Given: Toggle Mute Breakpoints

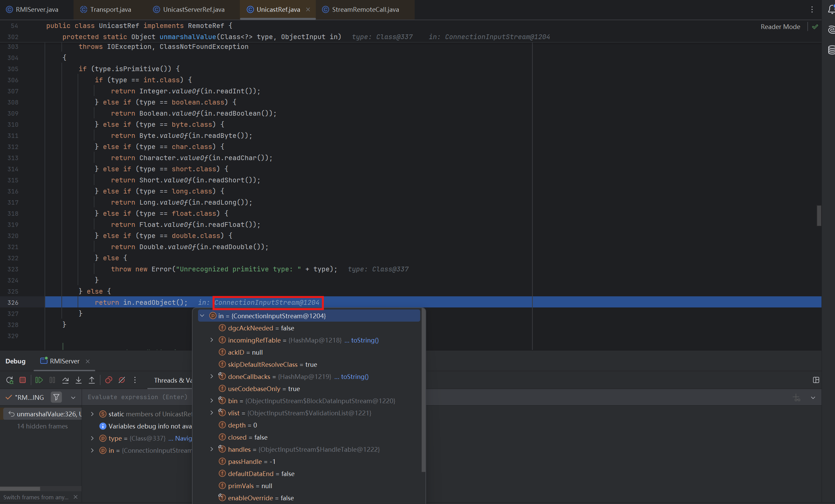Looking at the screenshot, I should pos(122,380).
